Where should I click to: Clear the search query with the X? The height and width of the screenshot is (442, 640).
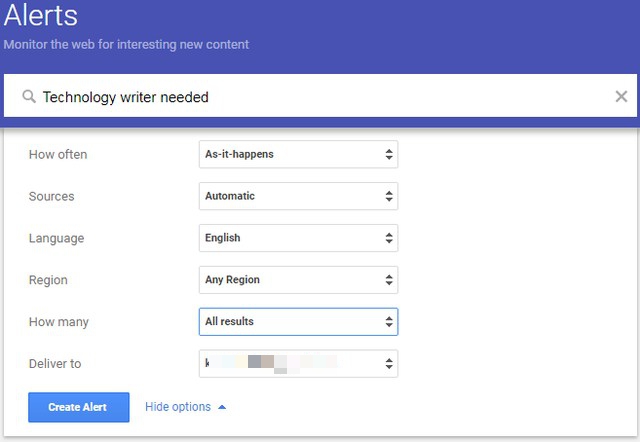(x=621, y=97)
